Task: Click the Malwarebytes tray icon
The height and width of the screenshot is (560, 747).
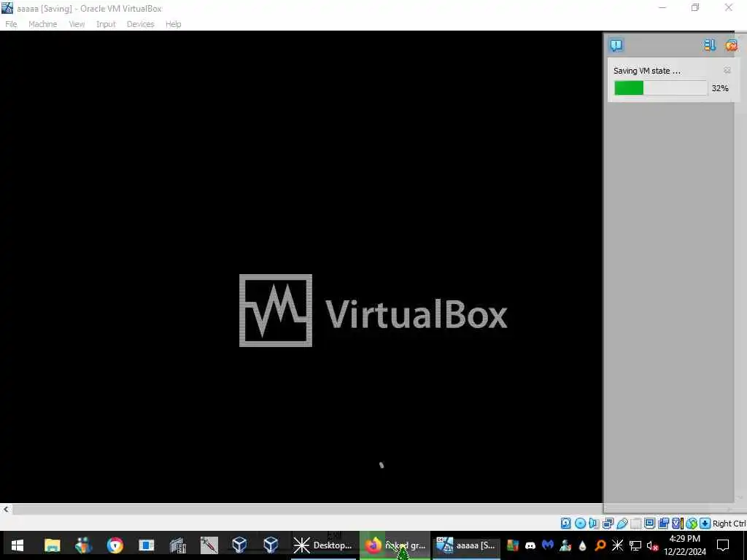Action: click(x=548, y=545)
